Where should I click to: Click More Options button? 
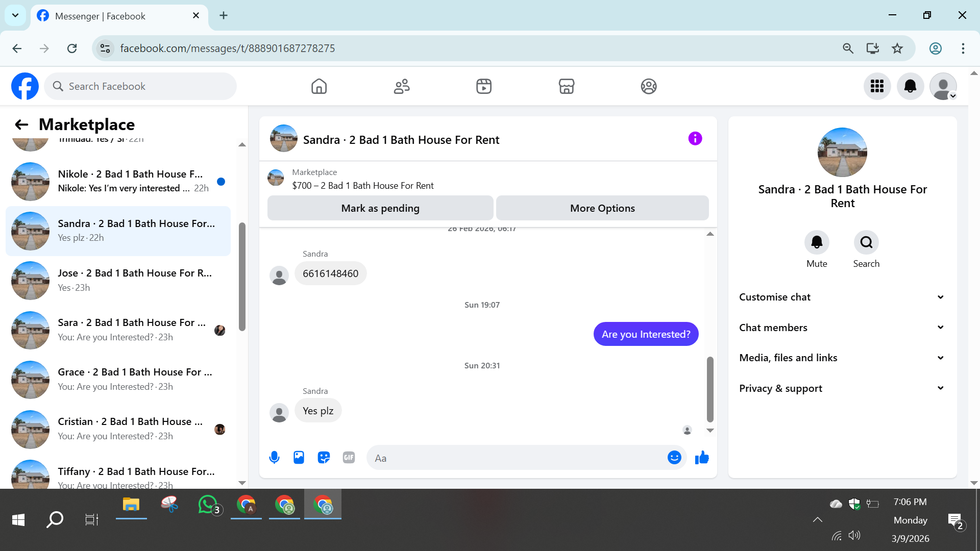point(602,208)
